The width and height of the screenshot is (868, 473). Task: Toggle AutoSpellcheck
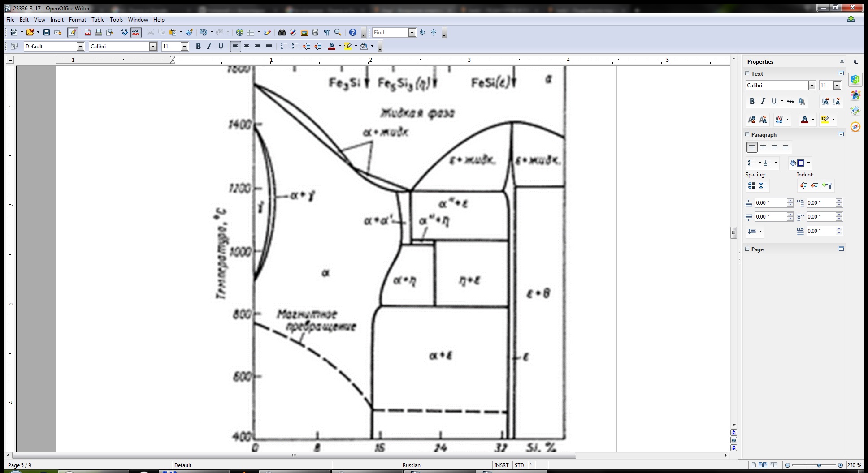(136, 32)
